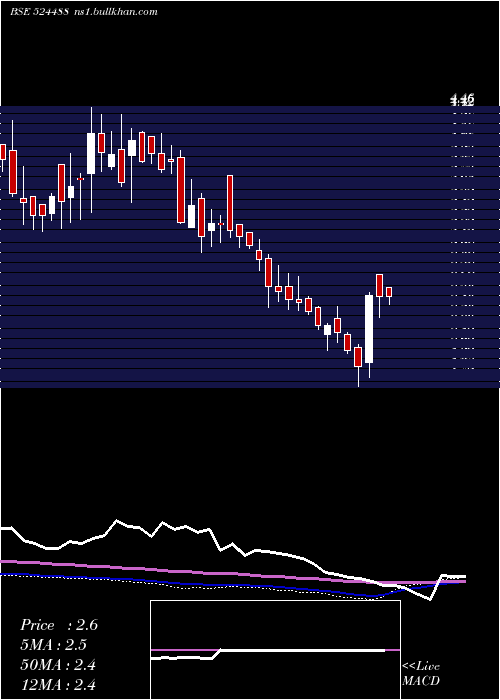Viewport: 500px width, 700px height.
Task: Click the price axis label at the top right
Action: (x=462, y=100)
